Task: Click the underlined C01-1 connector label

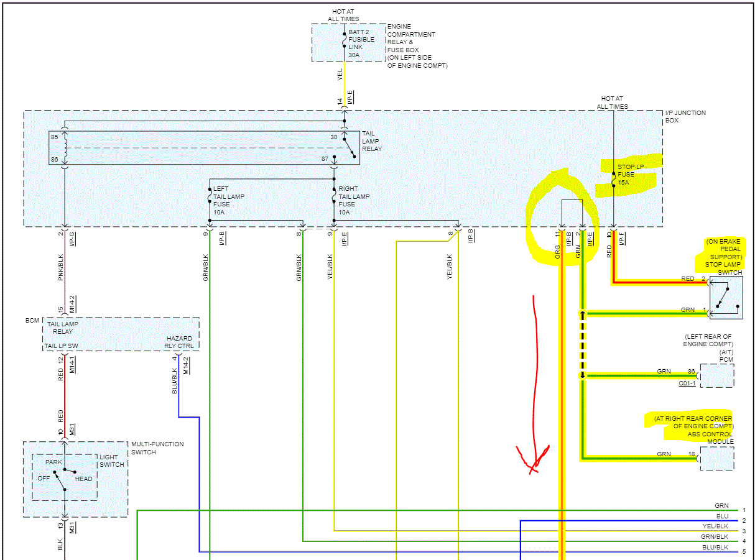Action: click(x=688, y=383)
